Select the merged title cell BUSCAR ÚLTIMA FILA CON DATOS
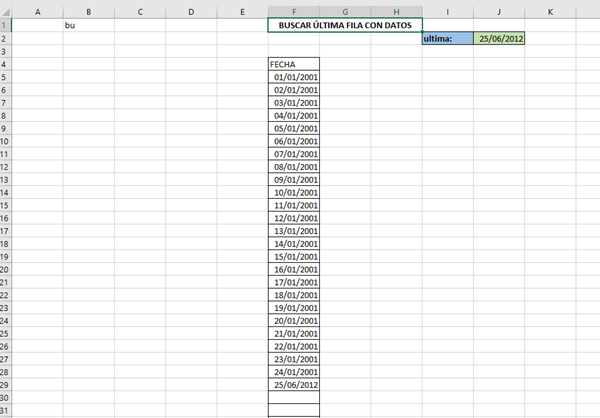Screen dimensions: 600x418 tap(345, 25)
